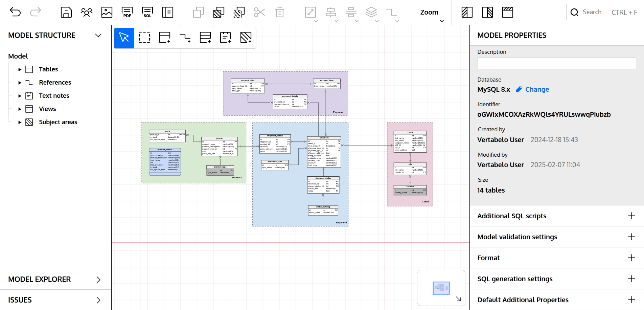Click the Save model icon
Screen dimensions: 644x310
[66, 13]
